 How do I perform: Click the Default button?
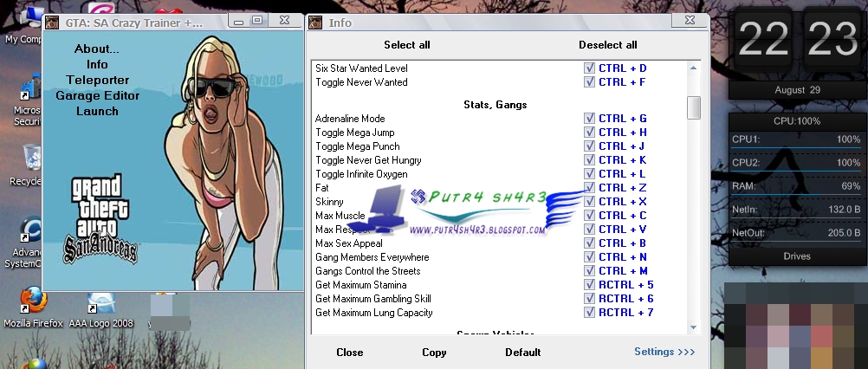coord(523,353)
